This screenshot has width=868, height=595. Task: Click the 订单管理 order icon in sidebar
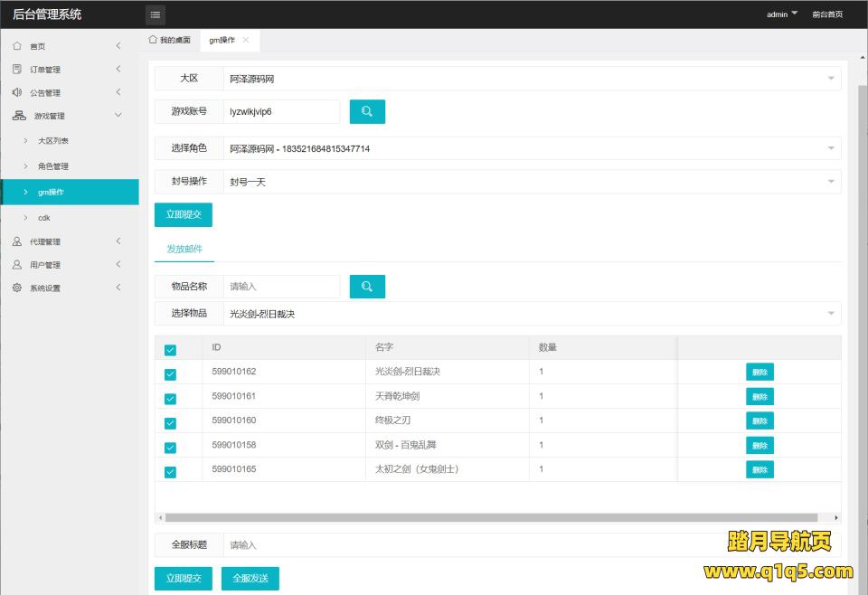pos(17,70)
